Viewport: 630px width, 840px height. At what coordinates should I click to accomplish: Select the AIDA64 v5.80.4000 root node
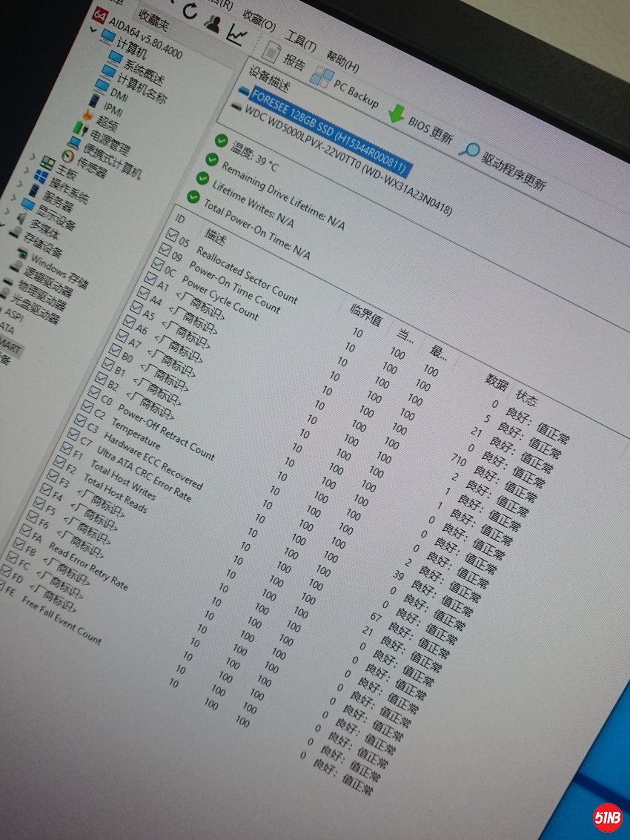pyautogui.click(x=145, y=38)
